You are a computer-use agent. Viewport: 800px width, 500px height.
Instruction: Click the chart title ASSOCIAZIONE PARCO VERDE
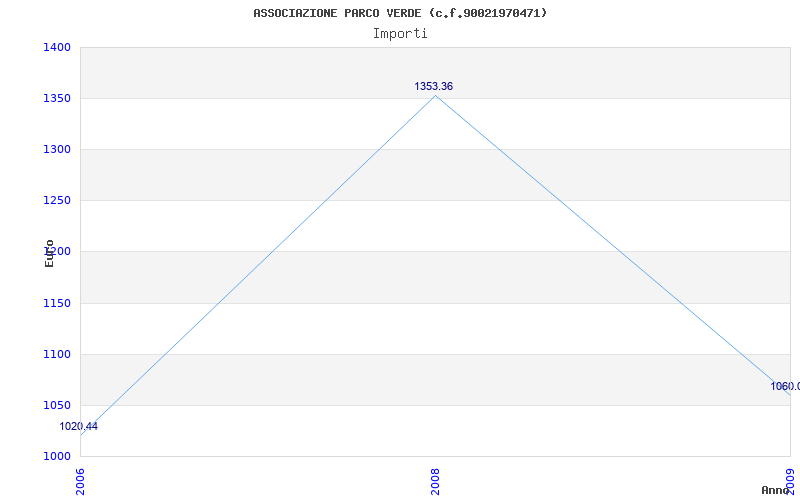(400, 13)
